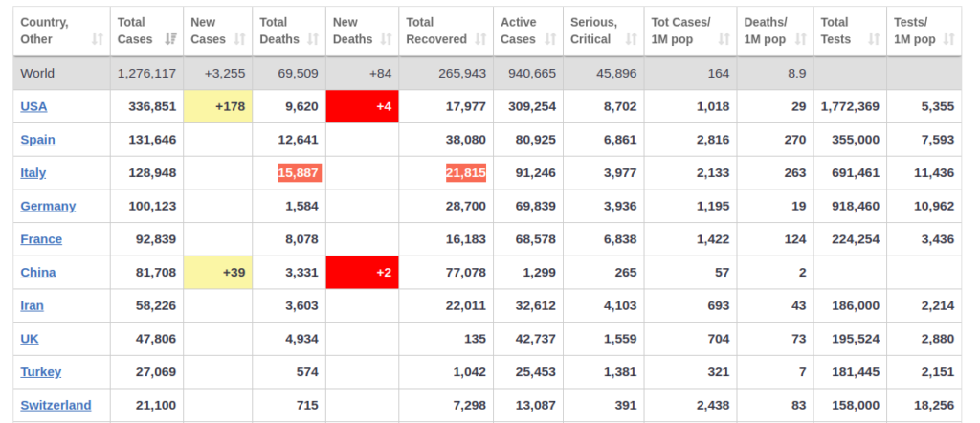Click Iran total tests 186,000
Image resolution: width=980 pixels, height=423 pixels.
(856, 305)
